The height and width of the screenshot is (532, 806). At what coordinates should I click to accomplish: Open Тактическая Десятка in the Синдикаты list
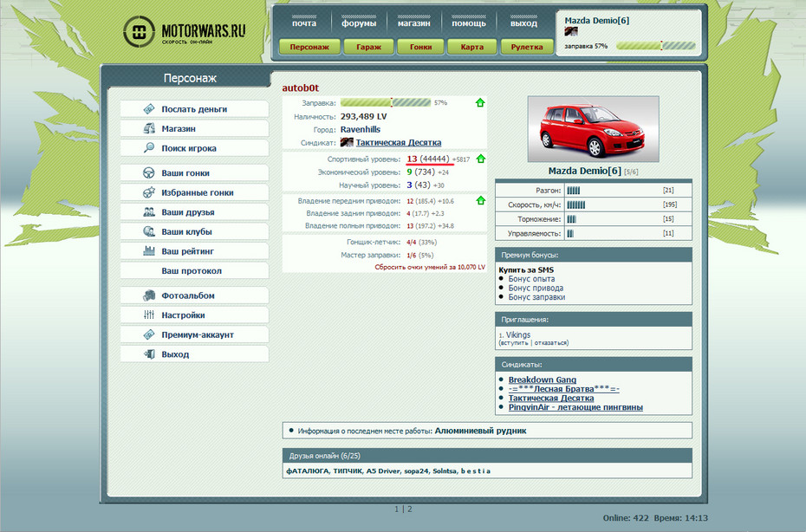pos(551,399)
